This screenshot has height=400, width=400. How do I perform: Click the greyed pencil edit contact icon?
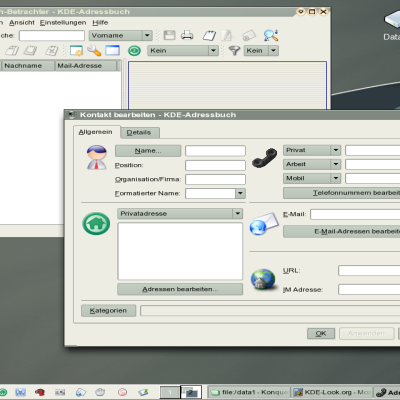[x=227, y=35]
